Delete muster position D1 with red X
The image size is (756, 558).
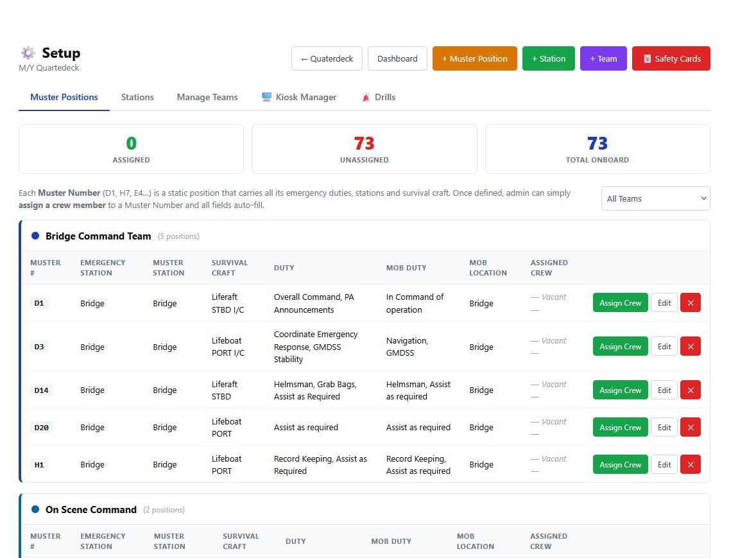coord(690,303)
